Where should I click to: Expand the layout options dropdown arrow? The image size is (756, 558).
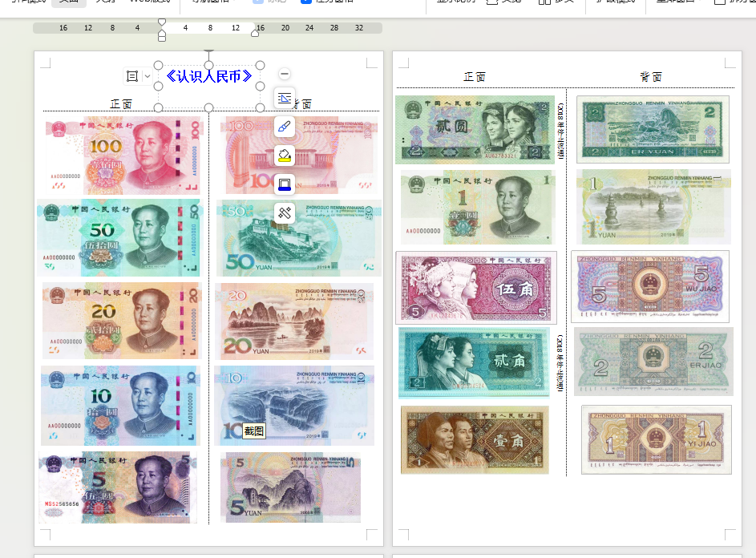pos(148,76)
